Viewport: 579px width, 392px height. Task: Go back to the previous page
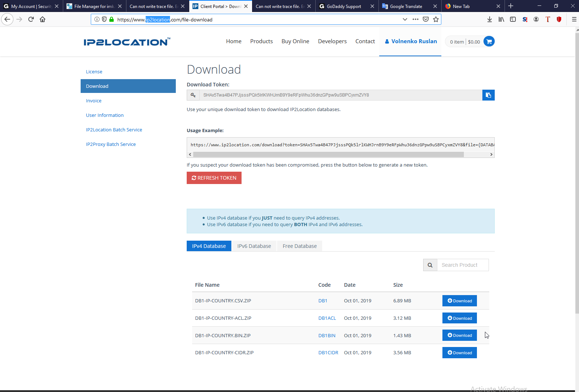[7, 19]
